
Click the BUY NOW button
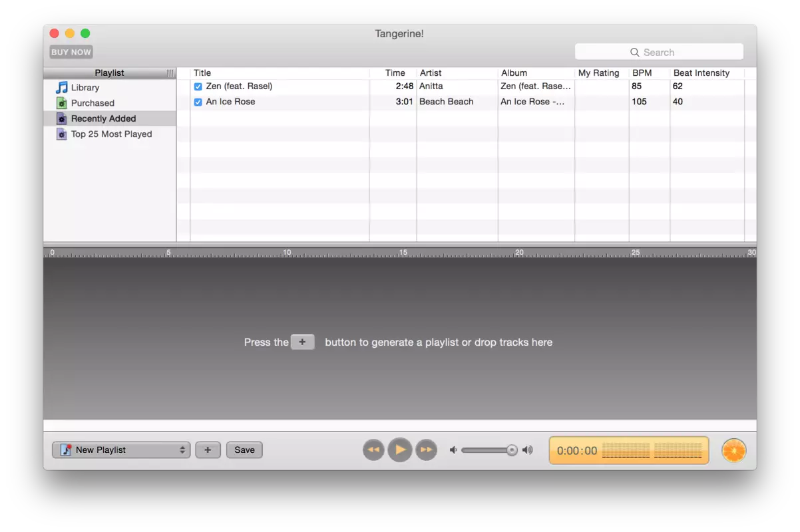click(x=71, y=52)
